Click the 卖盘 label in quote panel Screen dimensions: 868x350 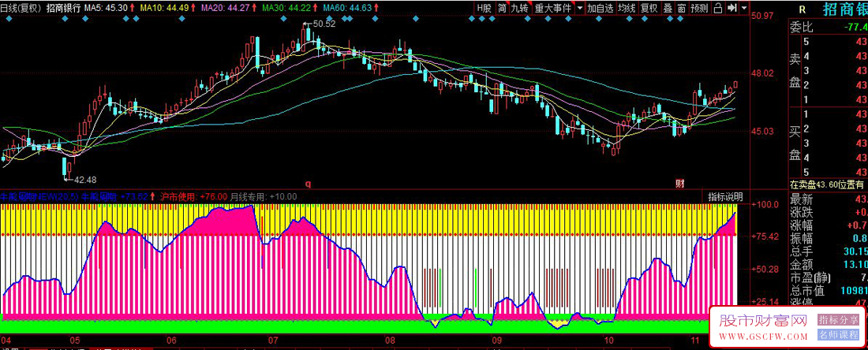pos(795,70)
